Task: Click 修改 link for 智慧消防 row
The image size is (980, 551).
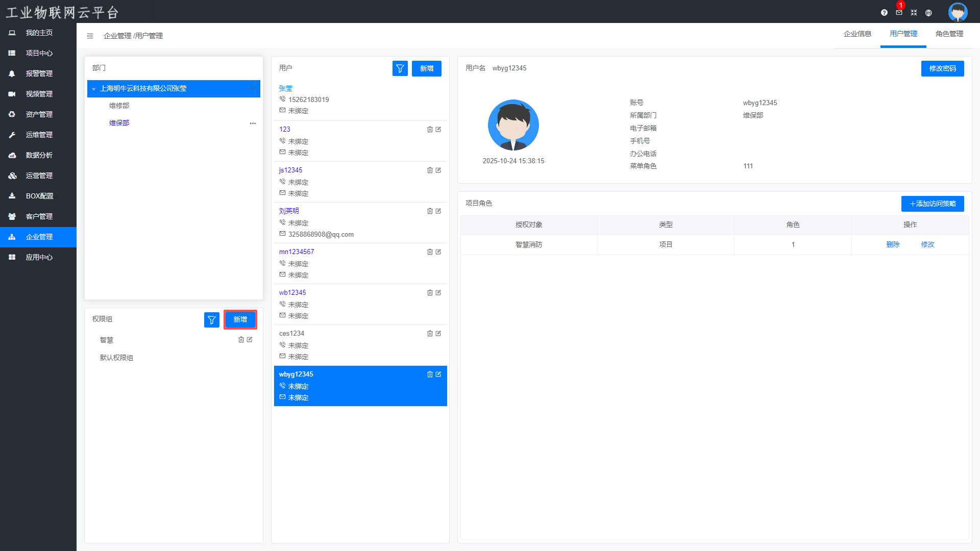Action: click(x=927, y=244)
